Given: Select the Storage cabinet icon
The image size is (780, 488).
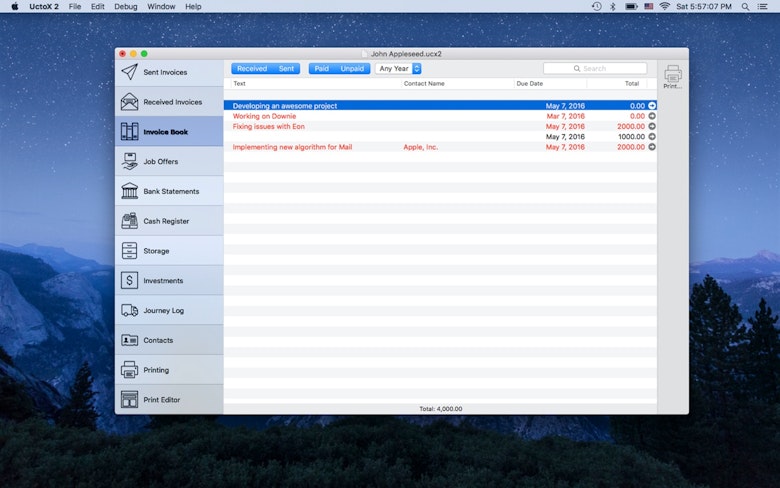Looking at the screenshot, I should click(129, 251).
